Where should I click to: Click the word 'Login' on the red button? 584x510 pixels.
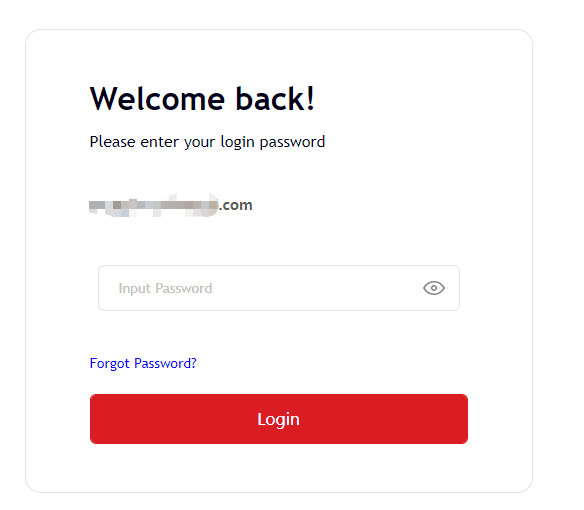pyautogui.click(x=278, y=419)
